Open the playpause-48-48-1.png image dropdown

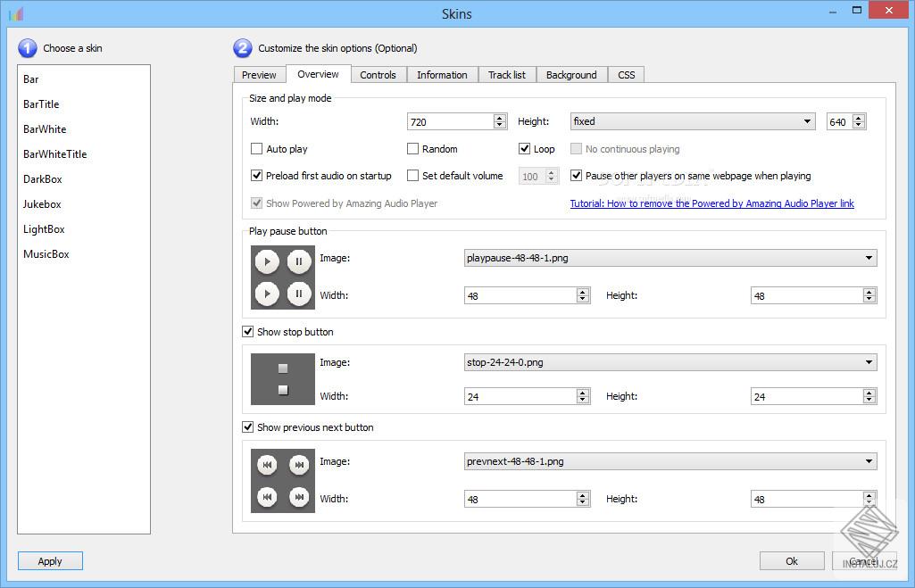(x=870, y=258)
